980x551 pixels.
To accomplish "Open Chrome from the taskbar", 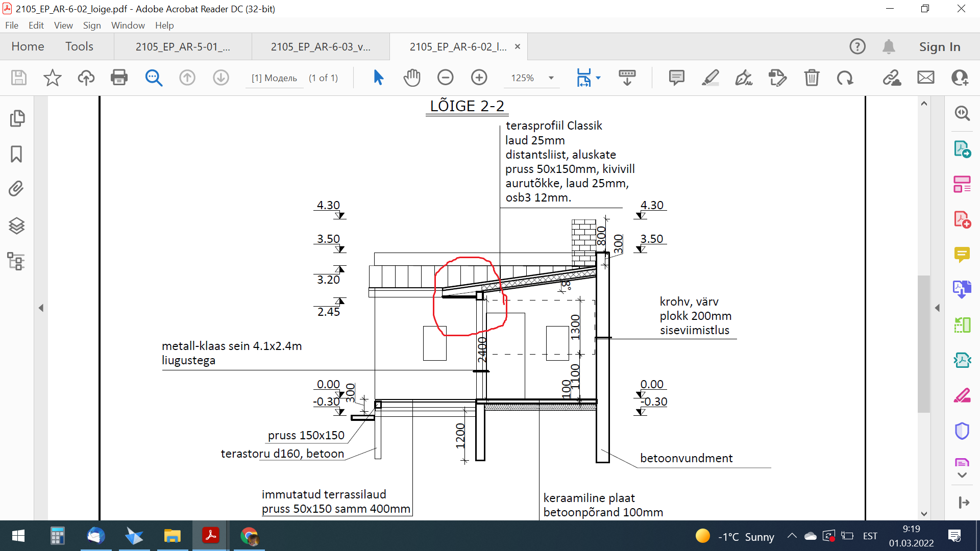I will (x=249, y=536).
